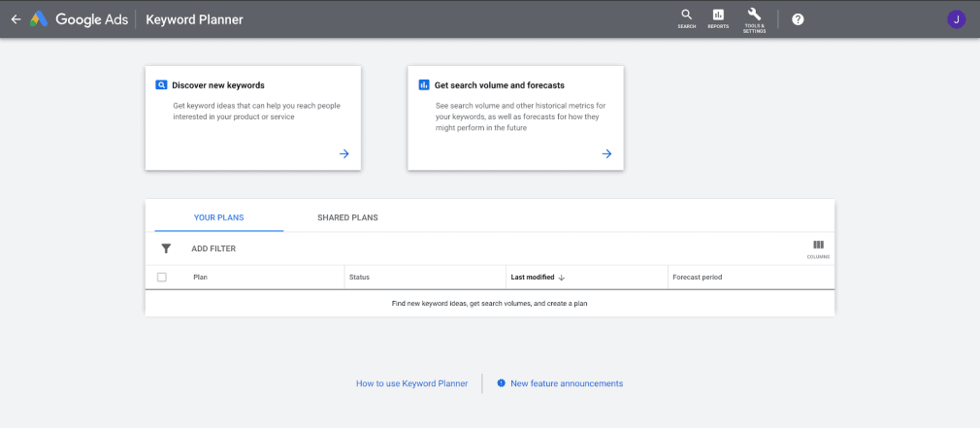Click the search volume and forecasts chart icon

pyautogui.click(x=424, y=85)
